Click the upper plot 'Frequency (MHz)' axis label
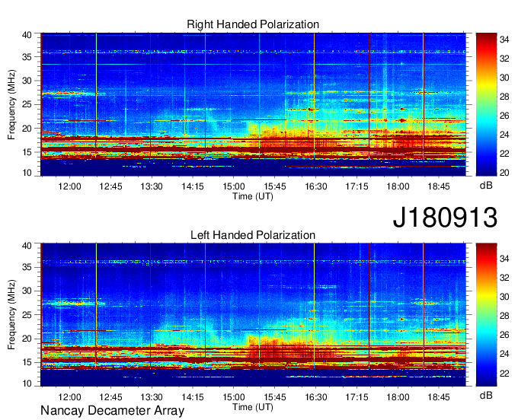The image size is (518, 420). click(11, 104)
